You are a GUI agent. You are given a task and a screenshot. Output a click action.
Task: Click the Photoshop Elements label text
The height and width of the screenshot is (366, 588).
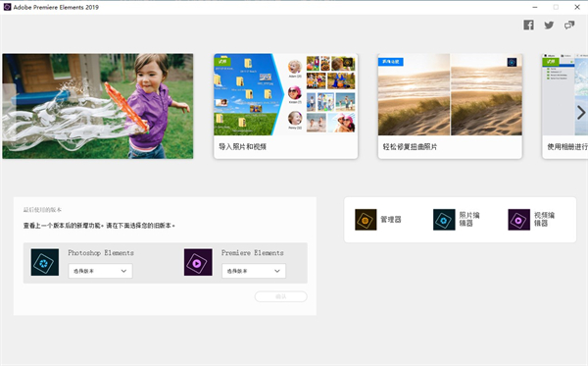click(101, 252)
